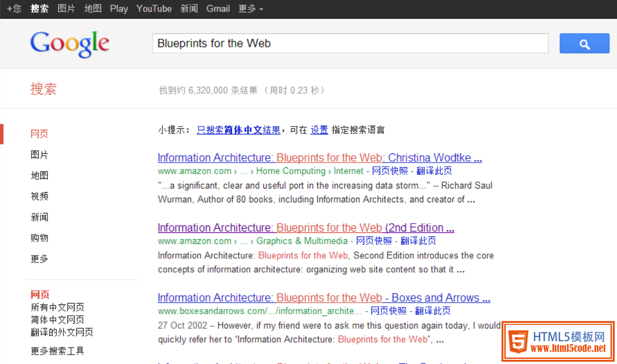Open Gmail in the top bar
This screenshot has height=364, width=617.
(218, 9)
